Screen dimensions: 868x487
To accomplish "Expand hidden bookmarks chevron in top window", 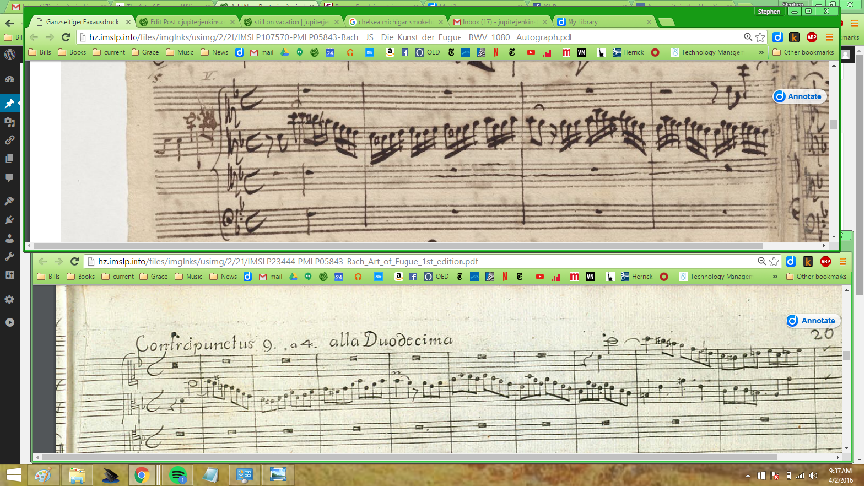I will coord(761,53).
